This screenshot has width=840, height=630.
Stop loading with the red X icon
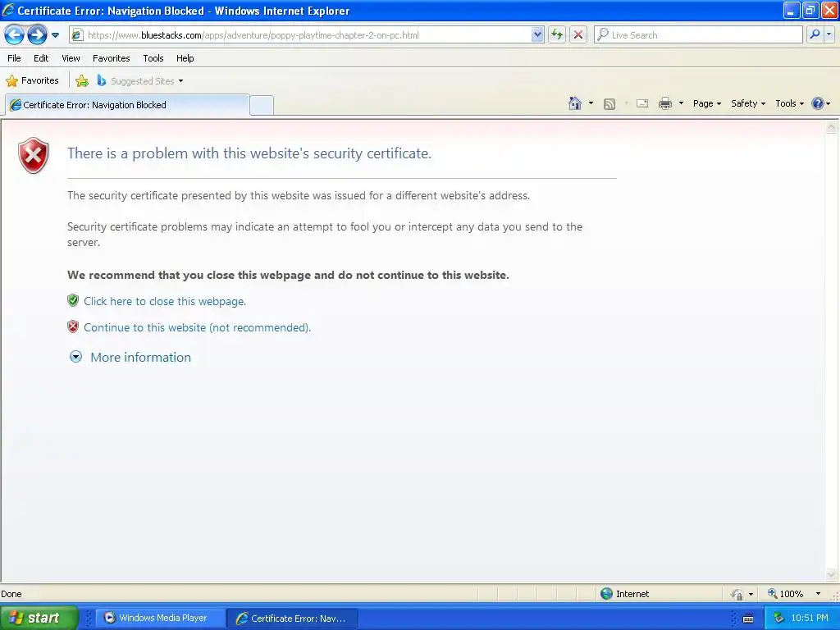(x=578, y=35)
